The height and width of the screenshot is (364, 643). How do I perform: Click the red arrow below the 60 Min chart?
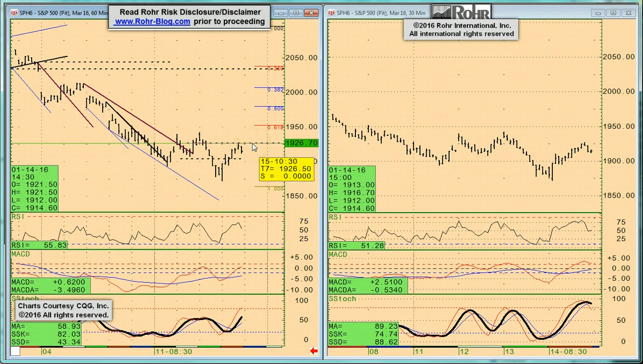click(x=313, y=351)
